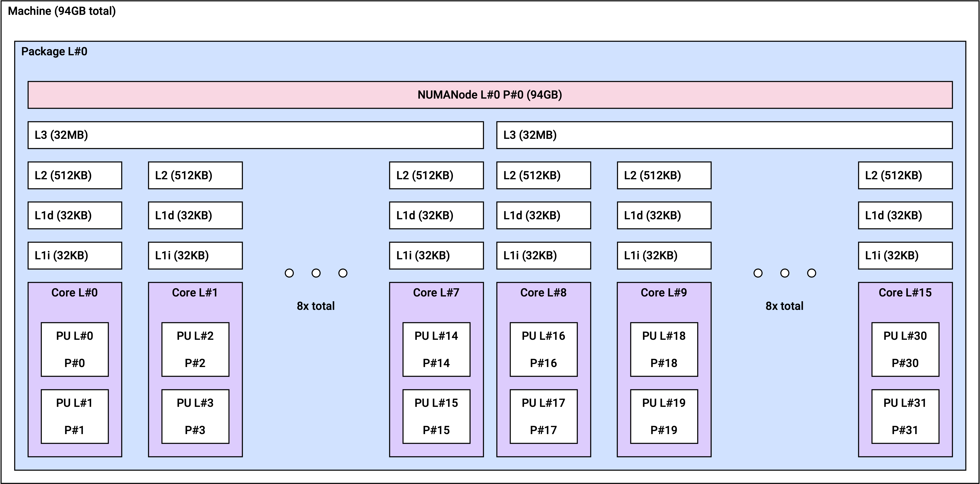Screen dimensions: 980x484
Task: Select the "Package L#0" label
Action: (x=54, y=51)
